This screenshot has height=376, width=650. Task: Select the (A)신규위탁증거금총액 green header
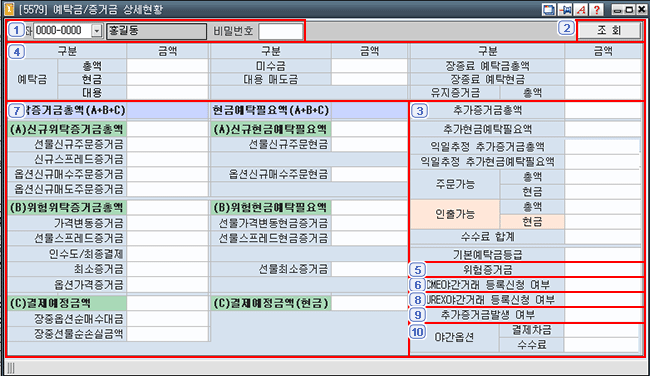(x=67, y=129)
